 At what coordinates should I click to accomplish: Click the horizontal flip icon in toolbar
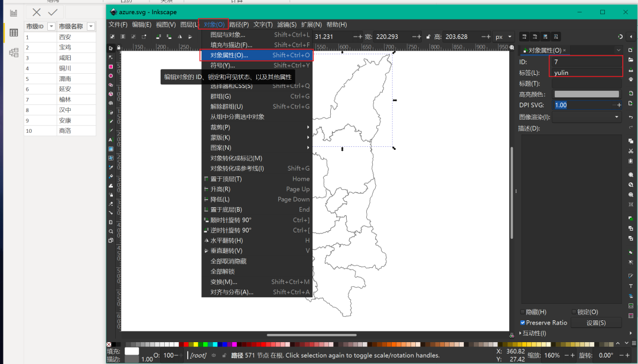[180, 37]
